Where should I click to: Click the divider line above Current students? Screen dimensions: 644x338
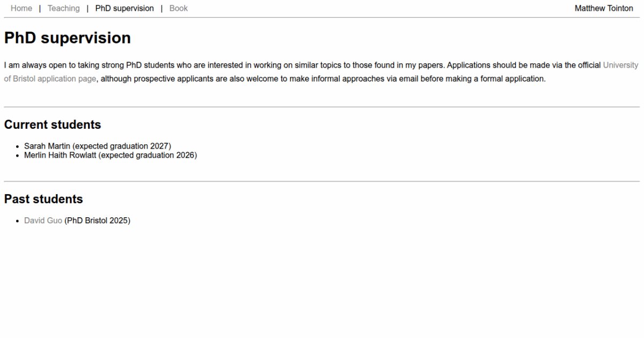click(322, 107)
